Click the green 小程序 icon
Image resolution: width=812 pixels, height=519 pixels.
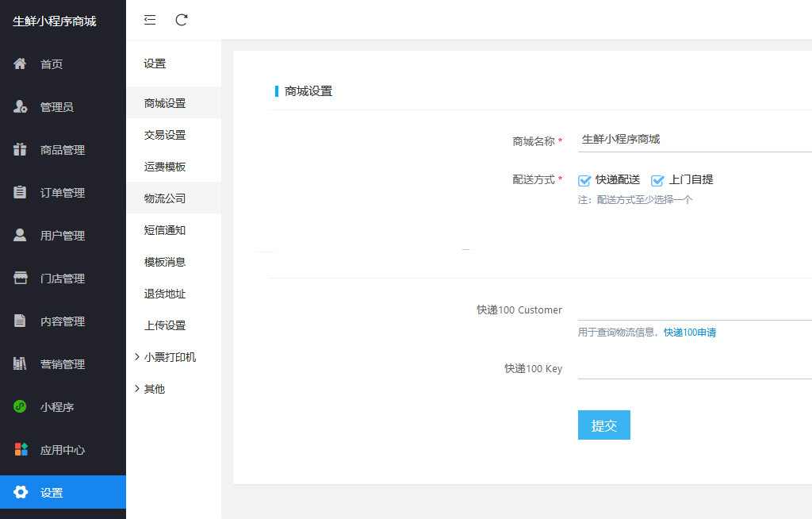coord(21,407)
